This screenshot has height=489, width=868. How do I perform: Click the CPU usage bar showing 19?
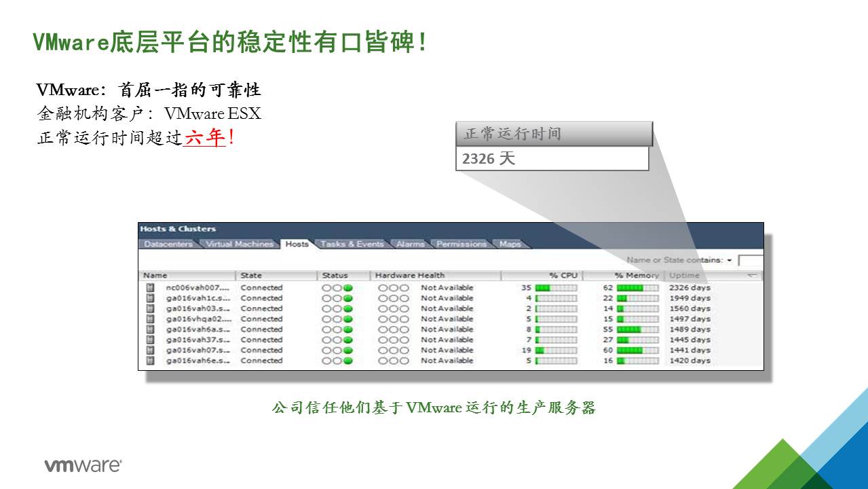click(556, 350)
